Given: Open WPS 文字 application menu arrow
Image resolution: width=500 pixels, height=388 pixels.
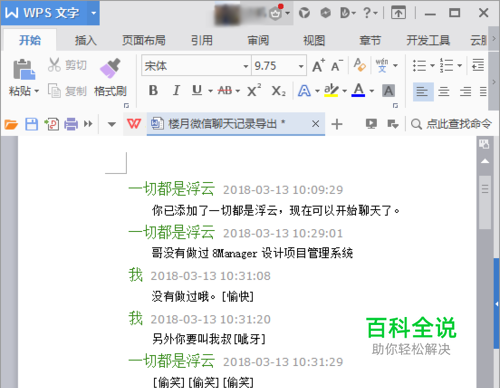Looking at the screenshot, I should [x=93, y=13].
